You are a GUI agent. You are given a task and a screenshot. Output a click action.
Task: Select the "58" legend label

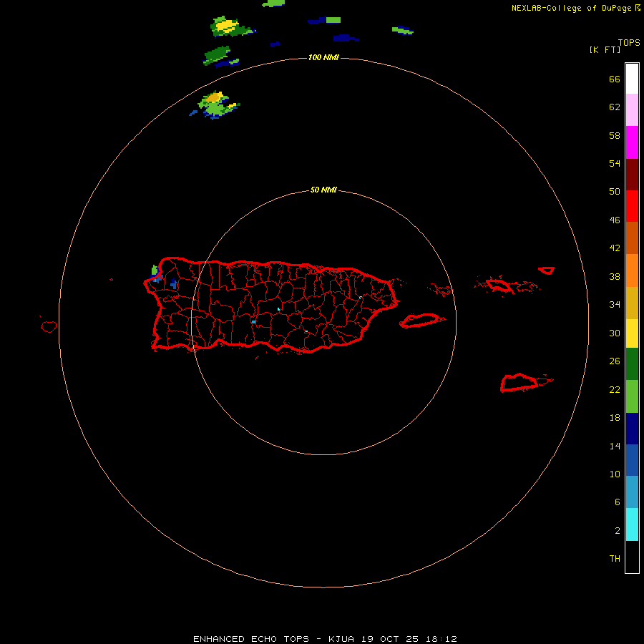615,135
